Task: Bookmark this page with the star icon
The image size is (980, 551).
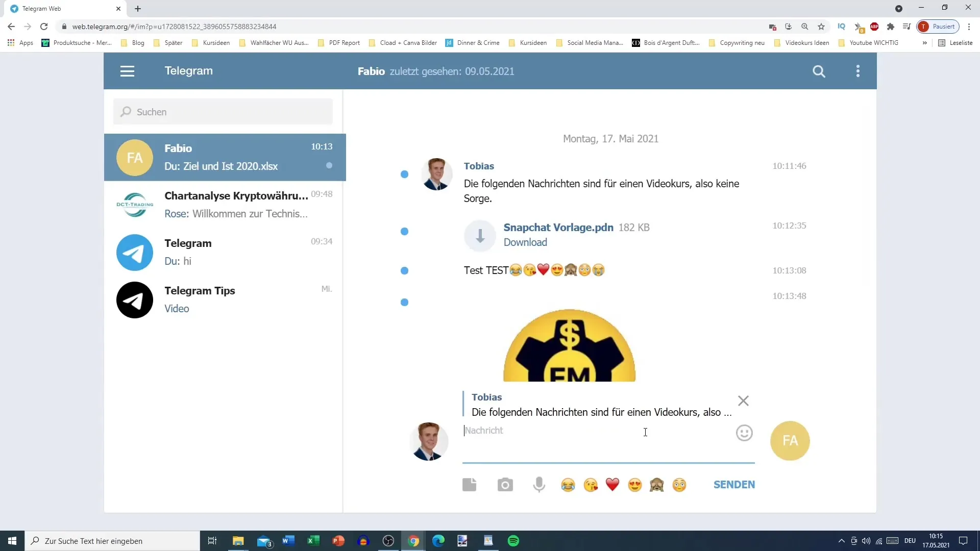Action: pyautogui.click(x=821, y=27)
